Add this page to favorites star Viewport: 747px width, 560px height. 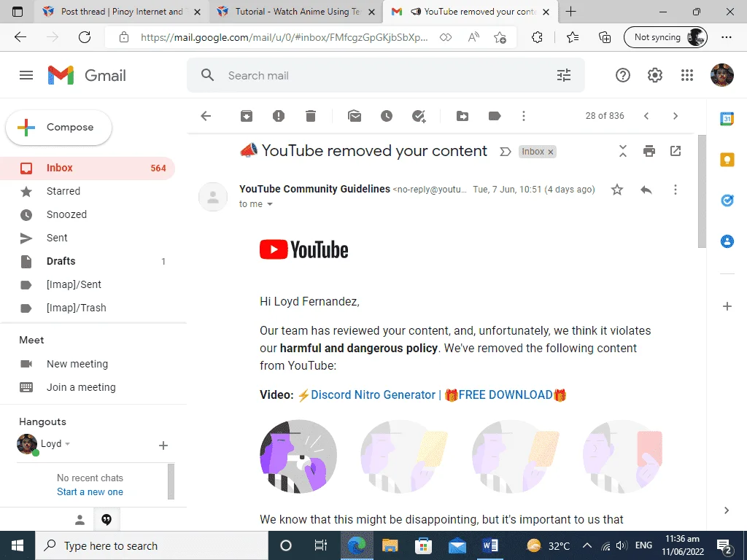pos(500,37)
